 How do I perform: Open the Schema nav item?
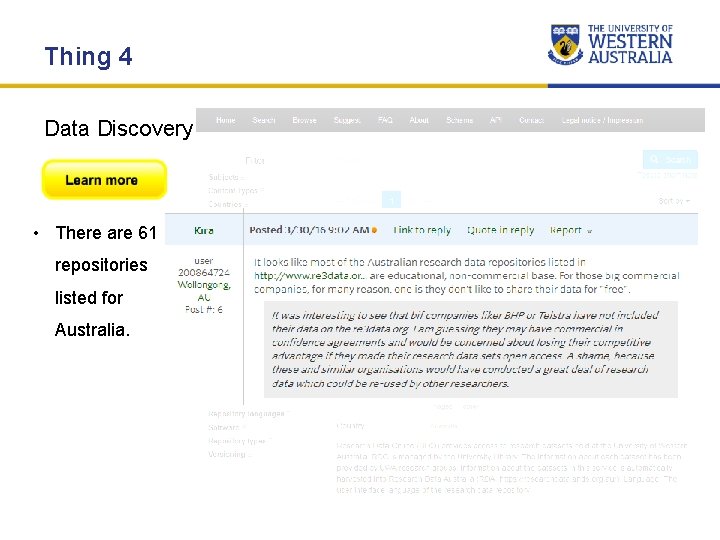459,120
